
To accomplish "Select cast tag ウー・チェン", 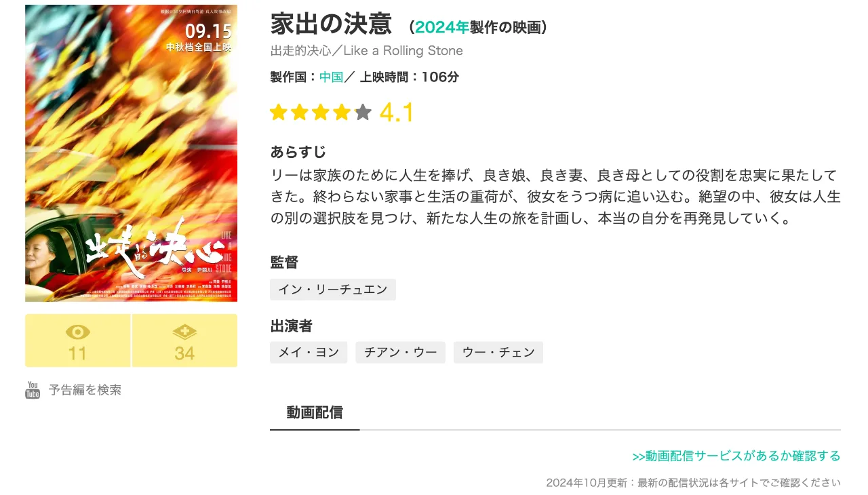I will [498, 353].
